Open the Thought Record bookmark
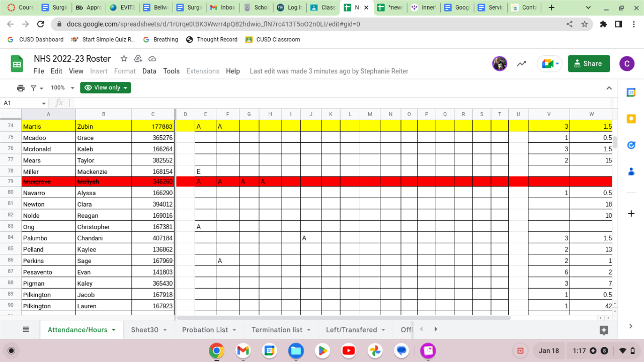The height and width of the screenshot is (362, 644). pos(212,40)
